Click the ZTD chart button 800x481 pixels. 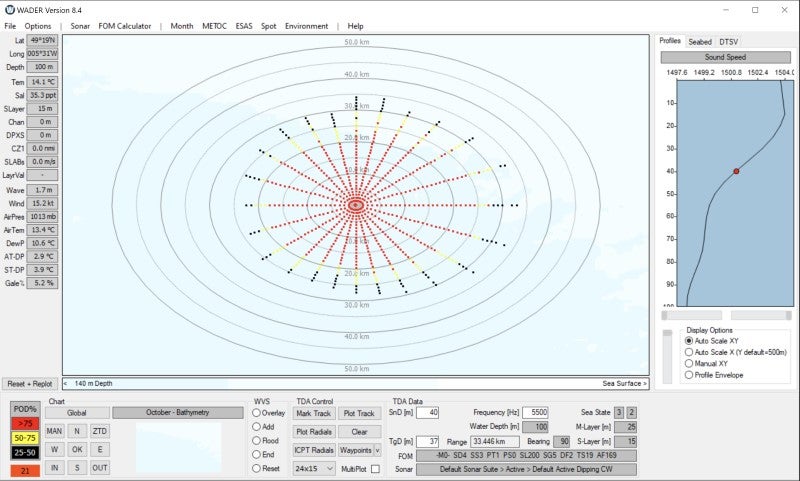[x=100, y=431]
